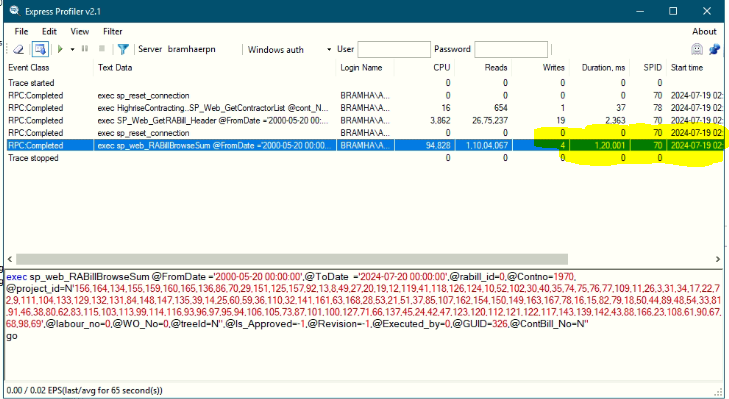The width and height of the screenshot is (729, 399).
Task: Select the first exec sp_reset_connection row
Action: coord(364,95)
